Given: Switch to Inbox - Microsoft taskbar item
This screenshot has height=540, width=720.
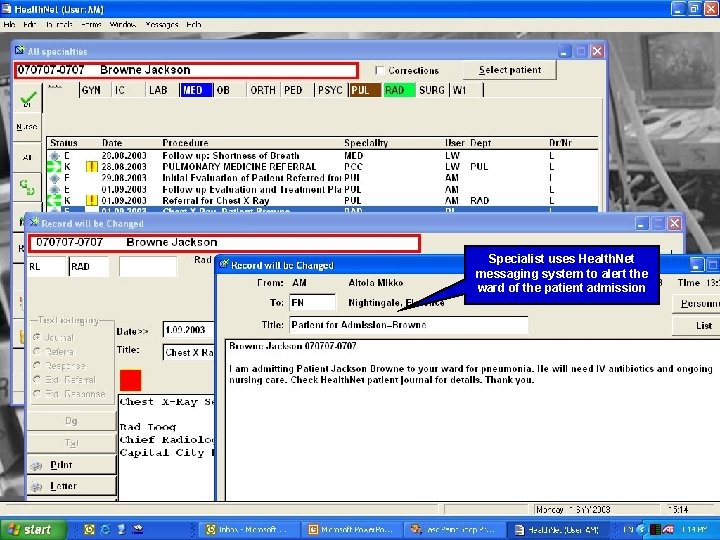Looking at the screenshot, I should [x=248, y=529].
